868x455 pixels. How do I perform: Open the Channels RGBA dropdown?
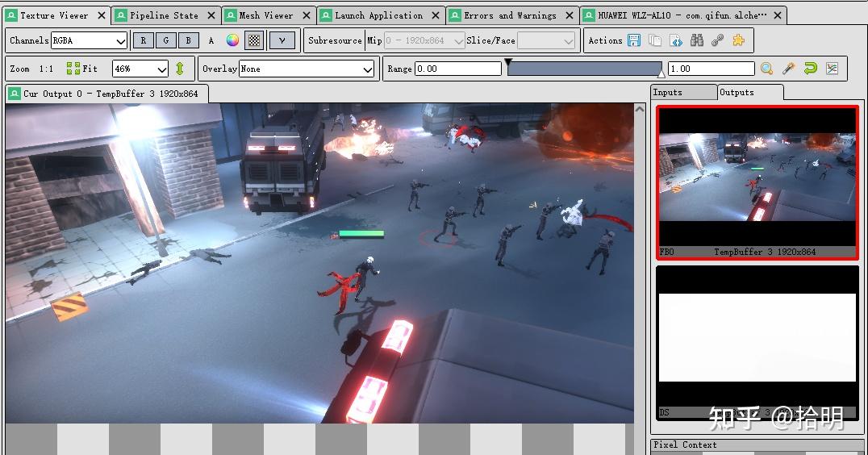pyautogui.click(x=89, y=40)
